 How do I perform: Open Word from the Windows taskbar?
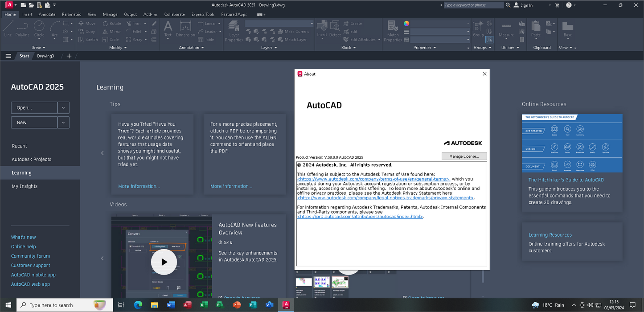point(171,305)
